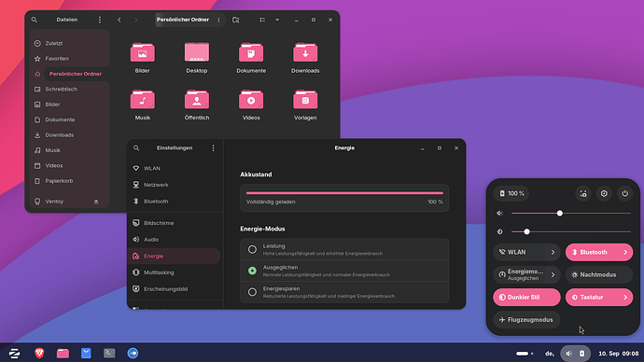Open the Downloads folder icon

click(305, 52)
